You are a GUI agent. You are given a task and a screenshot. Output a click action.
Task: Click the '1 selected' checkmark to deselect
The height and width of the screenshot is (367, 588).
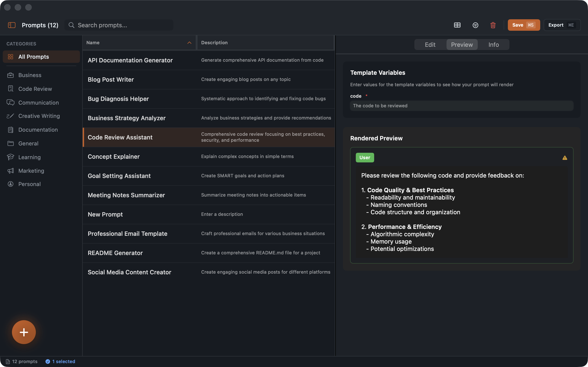(x=48, y=361)
